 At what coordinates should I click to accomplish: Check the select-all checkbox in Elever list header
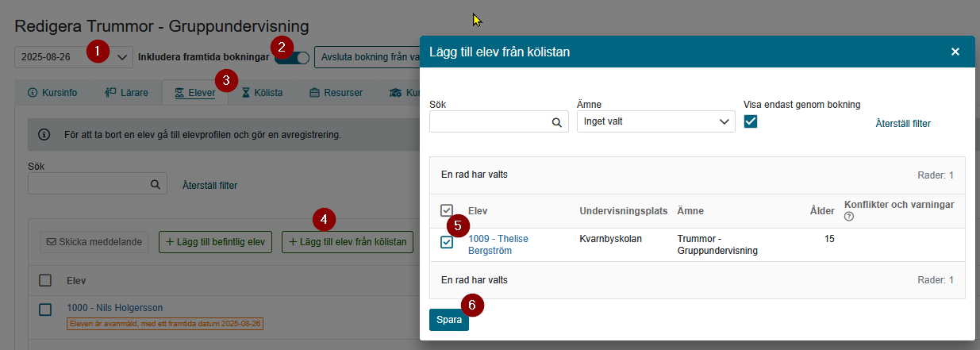tap(45, 279)
